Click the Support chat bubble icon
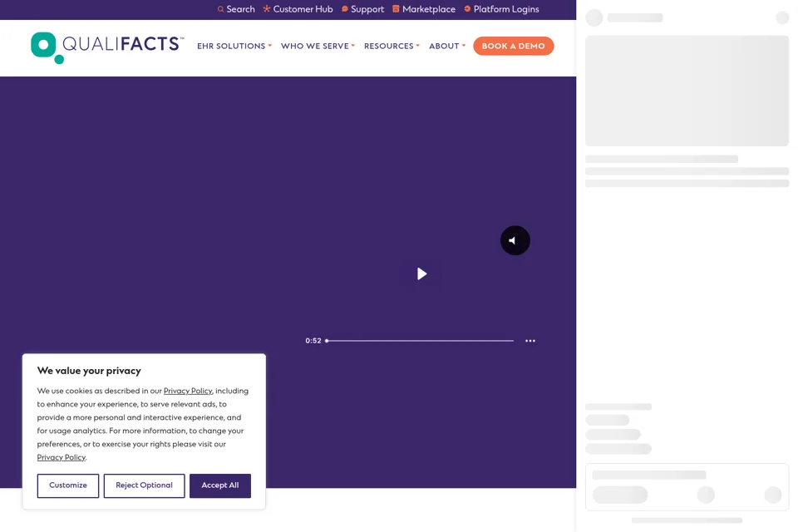The height and width of the screenshot is (532, 798). pos(344,8)
